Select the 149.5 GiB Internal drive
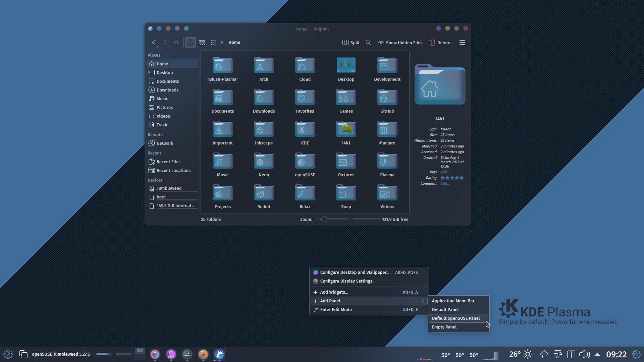This screenshot has width=644, height=362. point(173,206)
